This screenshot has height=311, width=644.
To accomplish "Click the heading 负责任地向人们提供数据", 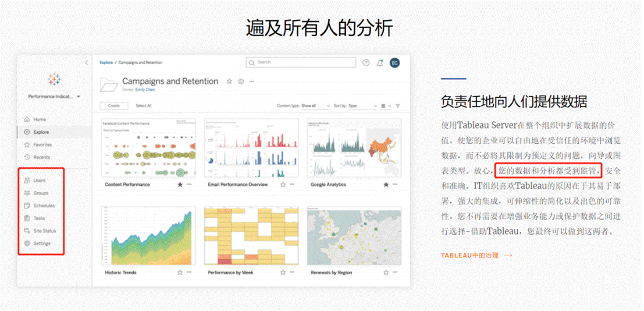I will coord(514,101).
